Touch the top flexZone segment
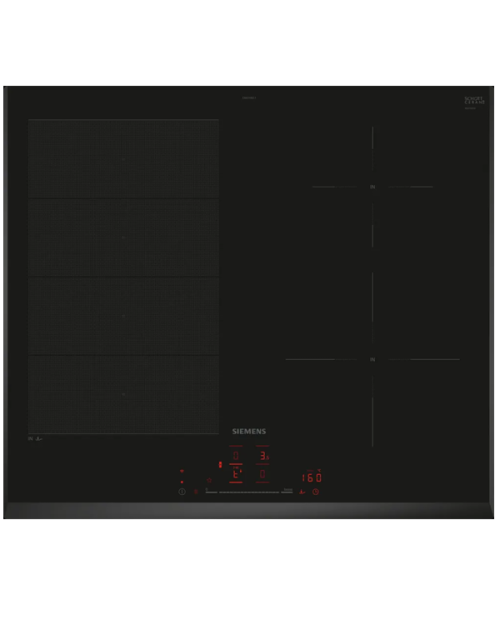The height and width of the screenshot is (620, 500). pyautogui.click(x=123, y=158)
